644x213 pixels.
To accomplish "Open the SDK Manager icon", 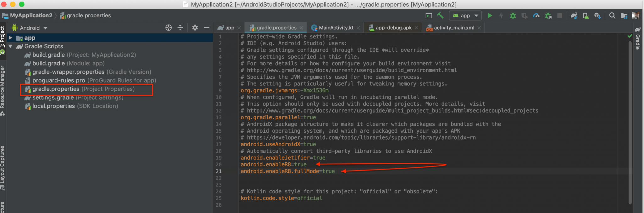I will 597,15.
